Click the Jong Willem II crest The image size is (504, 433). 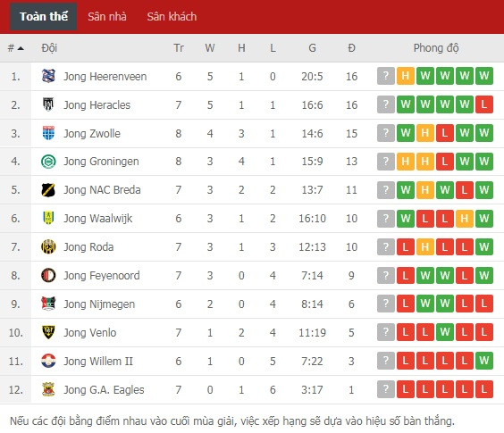coord(48,361)
